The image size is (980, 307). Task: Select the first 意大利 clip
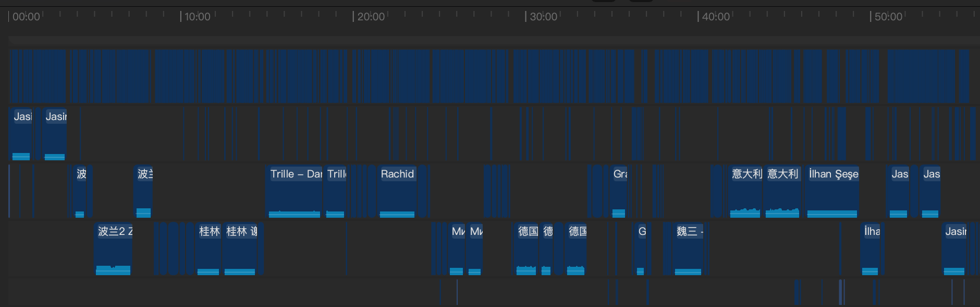point(745,191)
